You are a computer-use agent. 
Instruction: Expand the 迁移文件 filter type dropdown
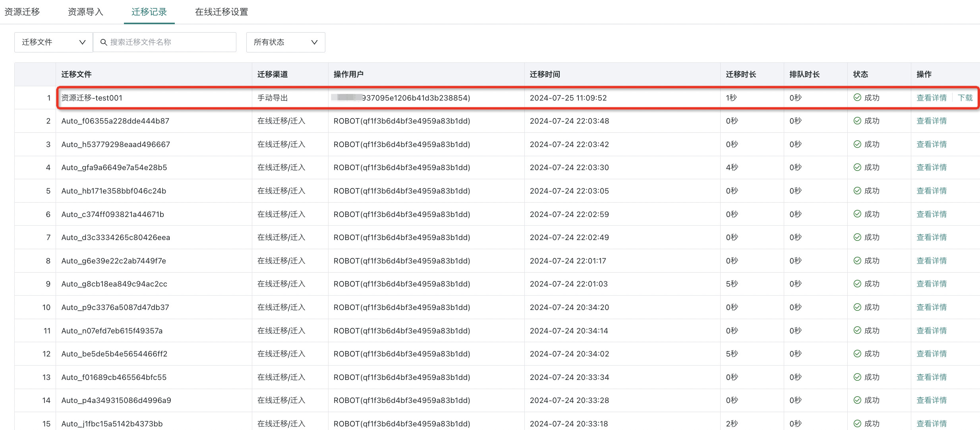click(x=53, y=42)
